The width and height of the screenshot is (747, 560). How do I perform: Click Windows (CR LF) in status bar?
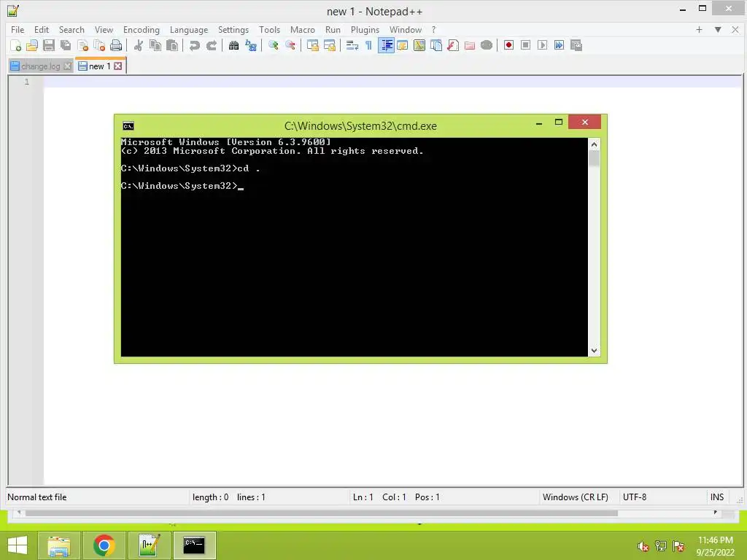[x=575, y=497]
